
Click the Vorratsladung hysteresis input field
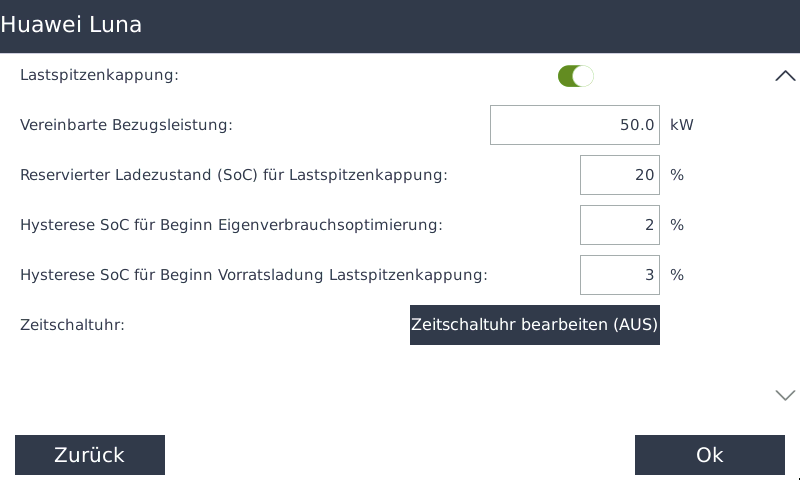pos(619,275)
